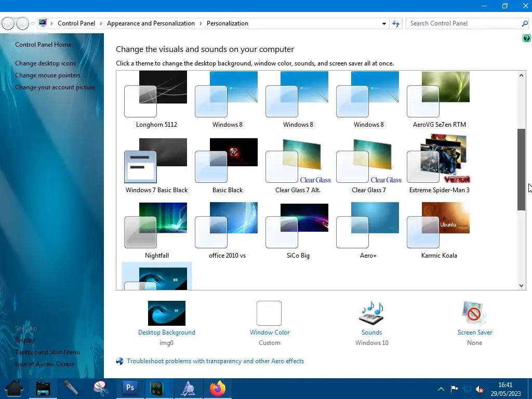Open Firefox from the taskbar

click(218, 388)
